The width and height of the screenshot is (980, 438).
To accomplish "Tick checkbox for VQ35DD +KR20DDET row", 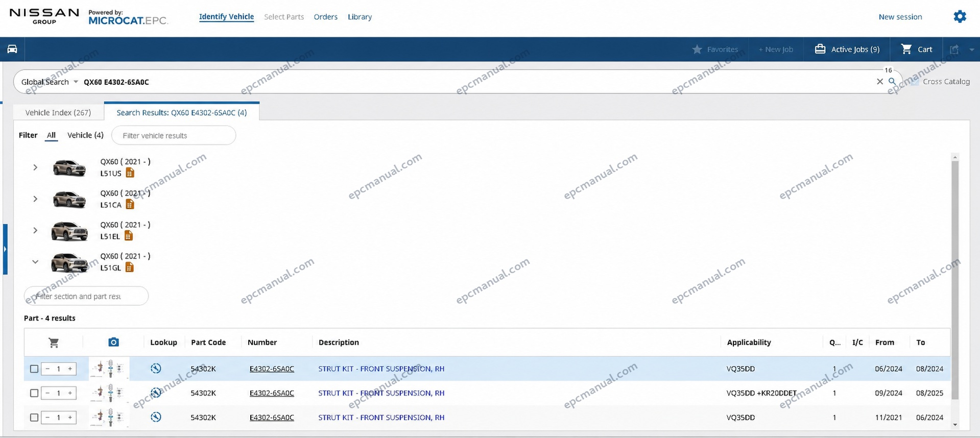I will pyautogui.click(x=34, y=393).
